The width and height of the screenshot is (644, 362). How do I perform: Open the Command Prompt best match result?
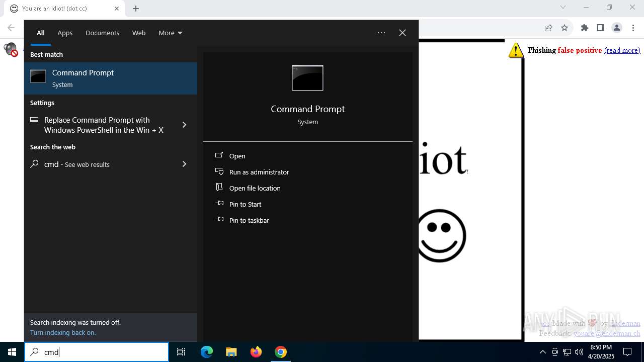tap(111, 78)
